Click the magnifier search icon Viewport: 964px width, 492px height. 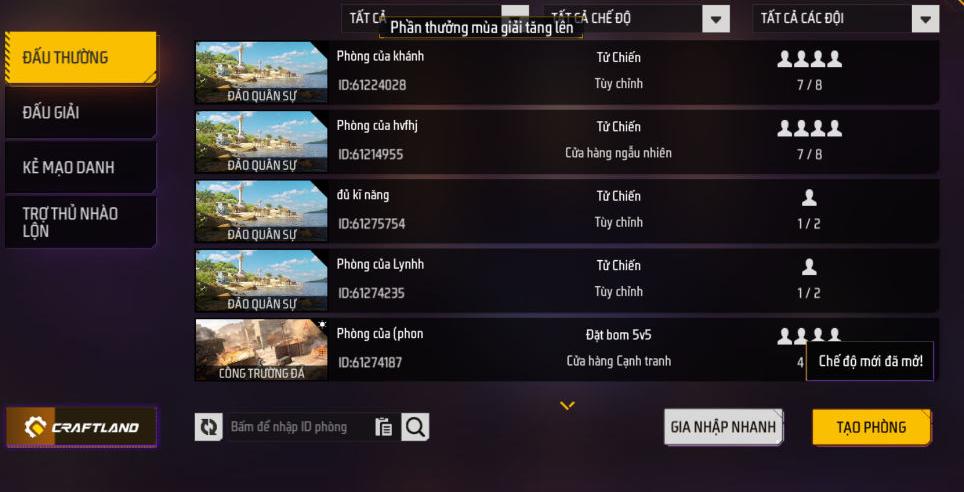[415, 427]
